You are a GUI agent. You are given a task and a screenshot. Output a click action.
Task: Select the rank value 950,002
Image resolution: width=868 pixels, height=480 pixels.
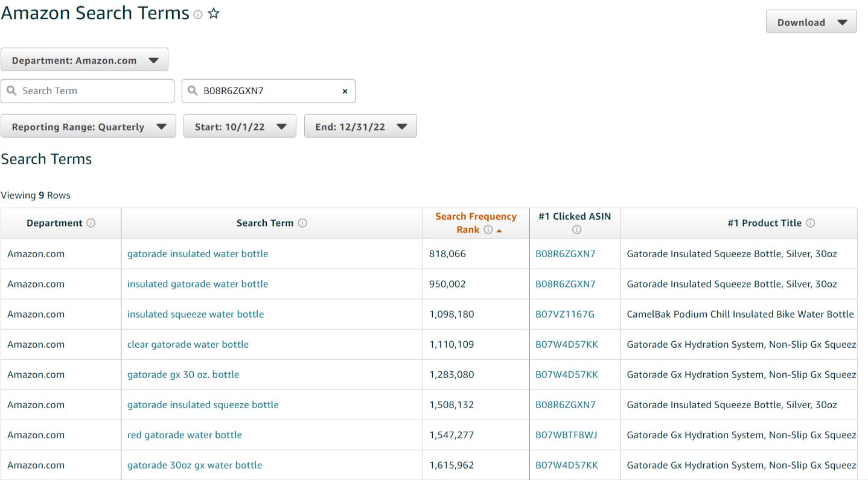[x=448, y=284]
